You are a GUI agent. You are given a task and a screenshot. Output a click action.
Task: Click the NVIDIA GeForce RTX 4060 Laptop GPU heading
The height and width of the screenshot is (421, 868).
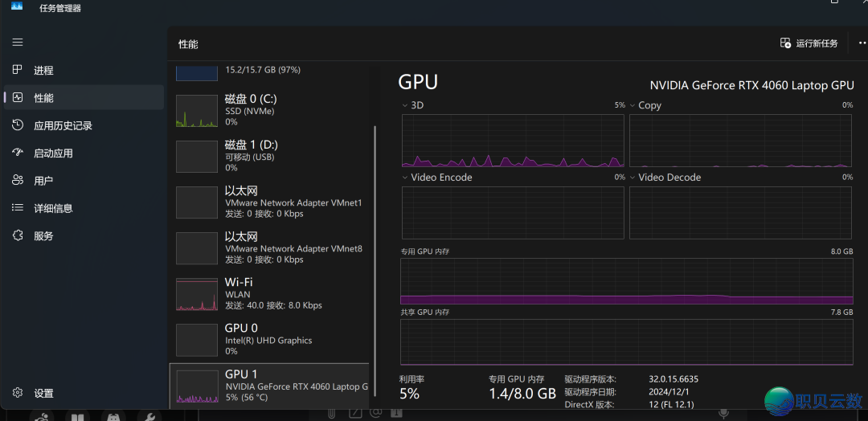[x=751, y=85]
